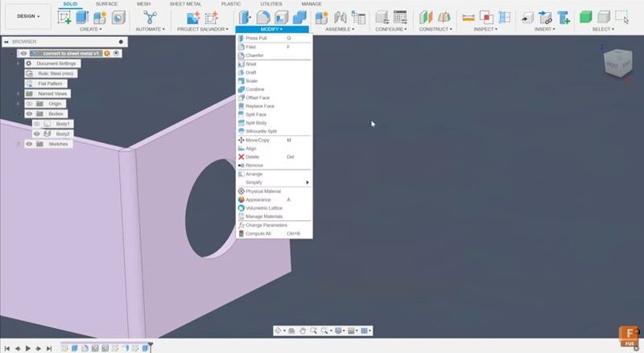The height and width of the screenshot is (353, 644).
Task: Toggle visibility of Bodies folder
Action: pos(29,113)
